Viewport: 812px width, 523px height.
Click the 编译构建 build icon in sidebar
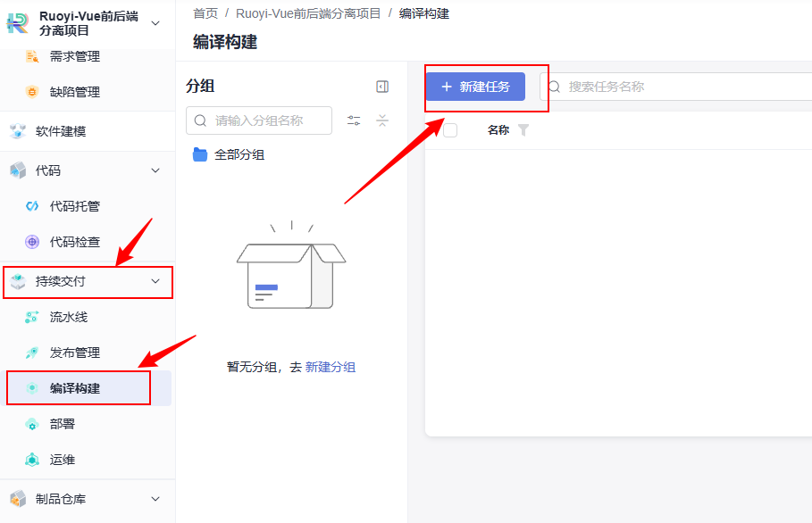pyautogui.click(x=32, y=388)
